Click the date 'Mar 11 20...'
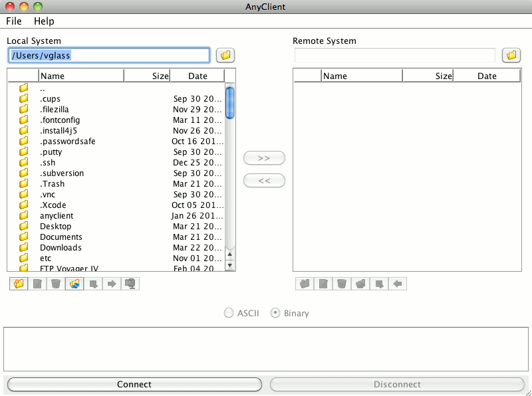This screenshot has height=396, width=532. (198, 120)
